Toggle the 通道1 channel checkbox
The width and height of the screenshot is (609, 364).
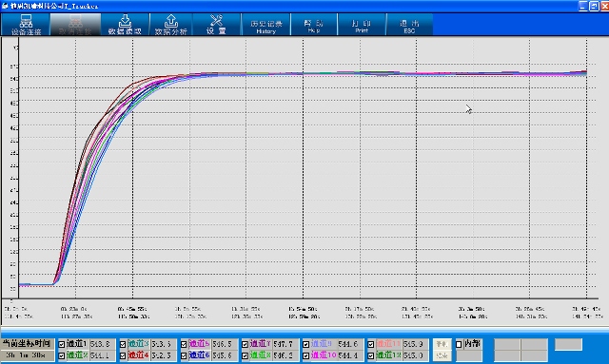pyautogui.click(x=61, y=344)
